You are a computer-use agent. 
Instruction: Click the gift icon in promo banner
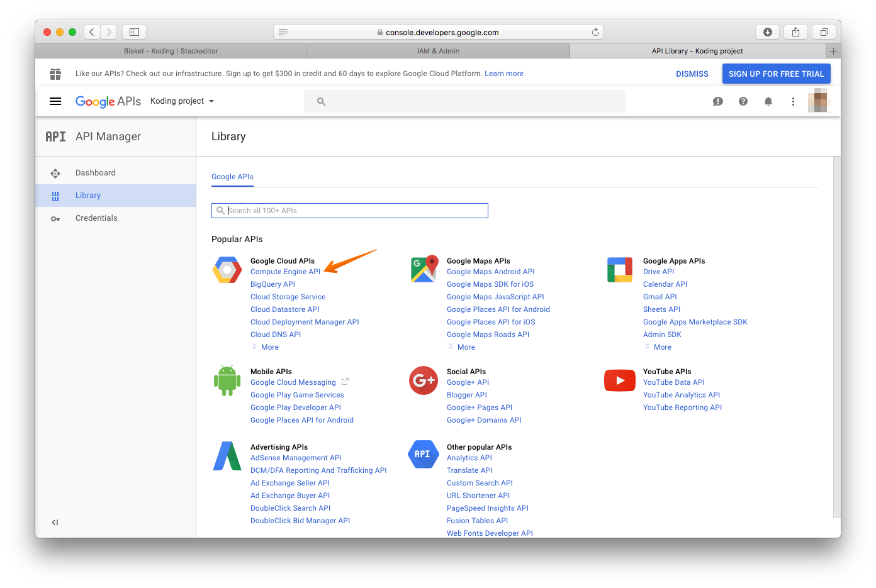(55, 74)
